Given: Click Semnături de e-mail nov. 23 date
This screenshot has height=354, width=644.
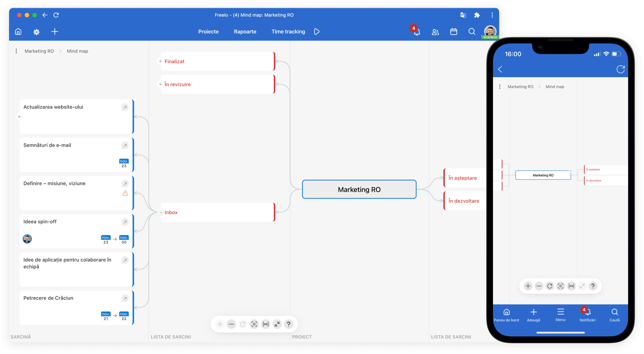Looking at the screenshot, I should 124,163.
